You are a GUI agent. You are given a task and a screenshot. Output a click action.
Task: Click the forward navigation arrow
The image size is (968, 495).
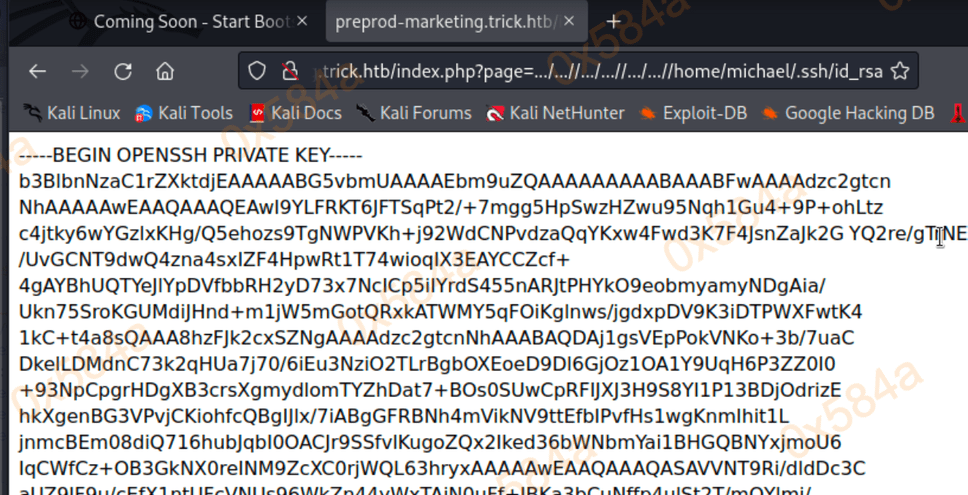[x=80, y=72]
